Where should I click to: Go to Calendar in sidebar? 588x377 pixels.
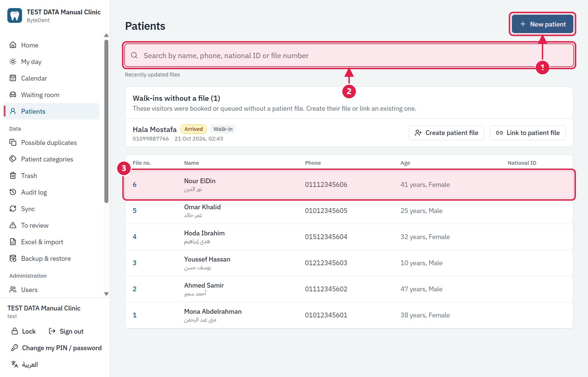(x=51, y=78)
